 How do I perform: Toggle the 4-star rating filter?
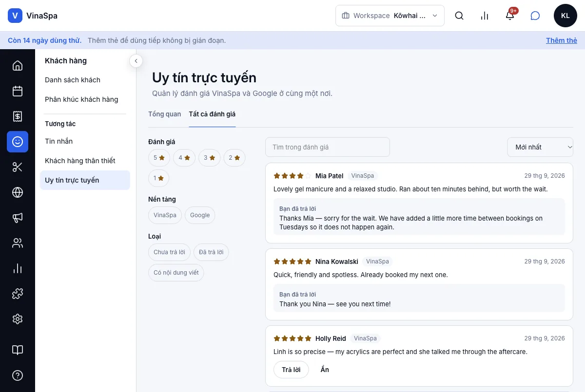[x=184, y=158]
